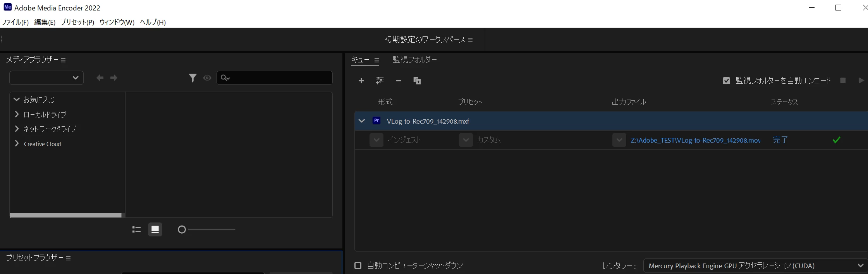Viewport: 868px width, 274px height.
Task: Click the 出力ファイル column header
Action: [x=629, y=102]
